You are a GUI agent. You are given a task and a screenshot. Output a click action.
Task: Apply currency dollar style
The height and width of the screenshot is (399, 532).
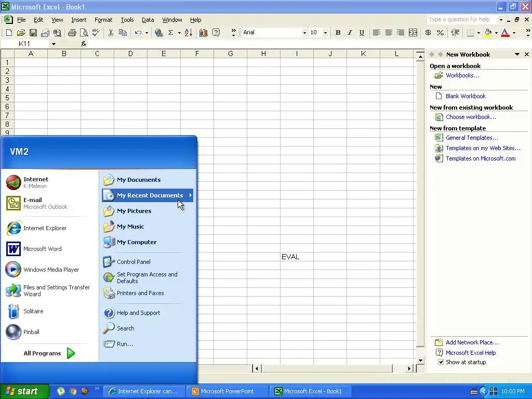point(428,33)
